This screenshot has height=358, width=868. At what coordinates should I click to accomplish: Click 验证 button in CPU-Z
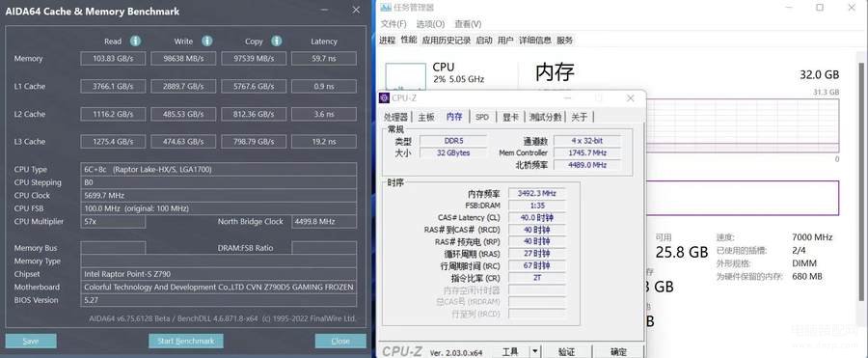(567, 351)
